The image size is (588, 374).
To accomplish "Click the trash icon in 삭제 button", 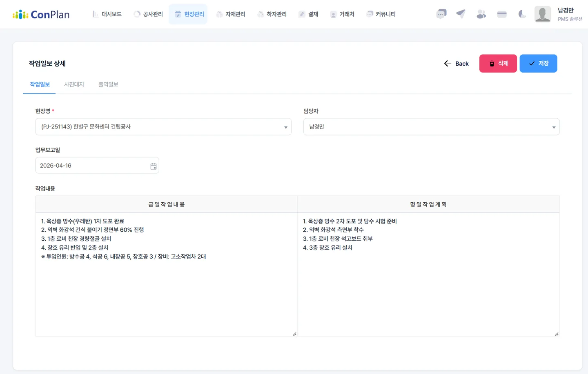I will [x=492, y=64].
